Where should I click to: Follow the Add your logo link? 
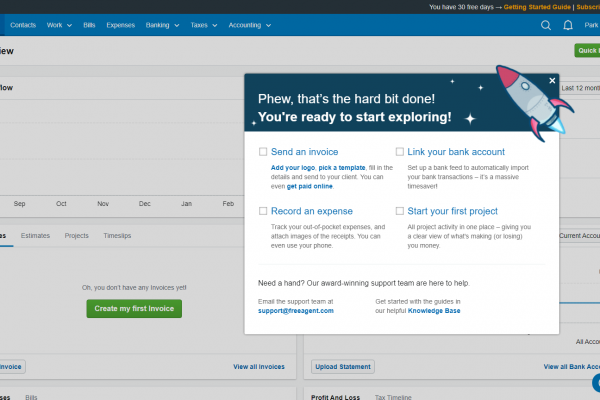pos(293,168)
